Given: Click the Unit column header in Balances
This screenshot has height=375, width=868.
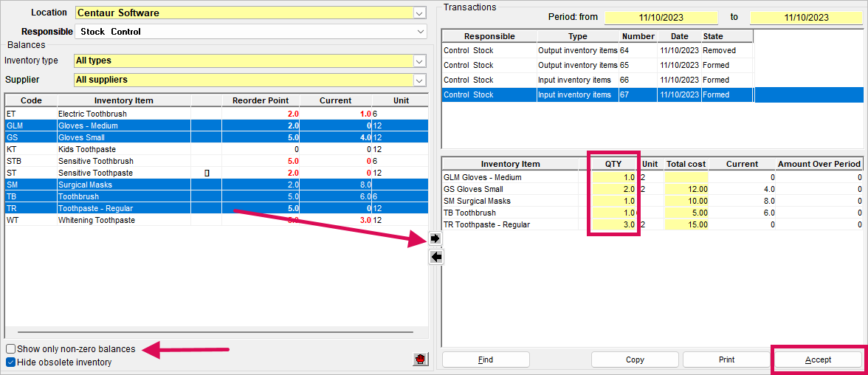Looking at the screenshot, I should tap(400, 101).
